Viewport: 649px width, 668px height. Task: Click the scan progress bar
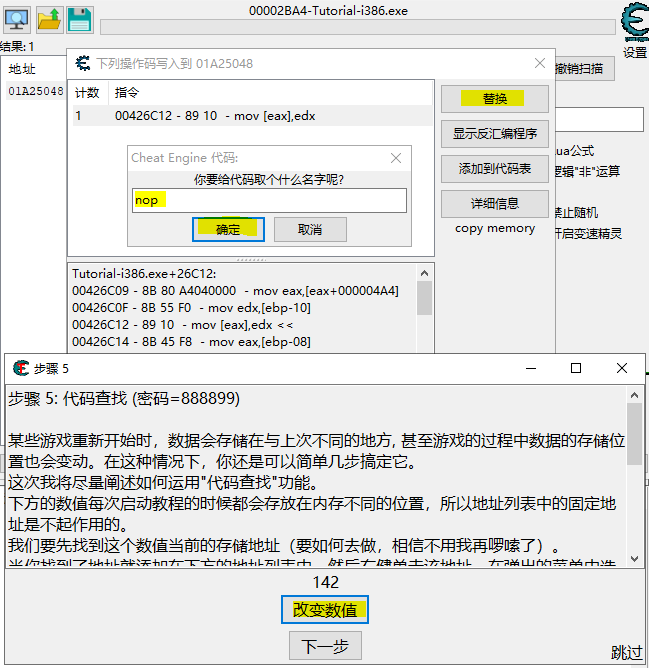pyautogui.click(x=358, y=27)
